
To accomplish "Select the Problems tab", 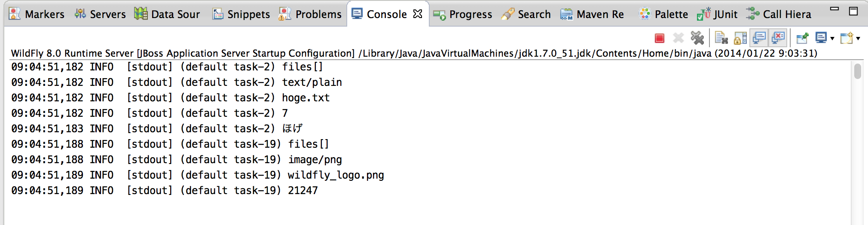I will click(310, 14).
